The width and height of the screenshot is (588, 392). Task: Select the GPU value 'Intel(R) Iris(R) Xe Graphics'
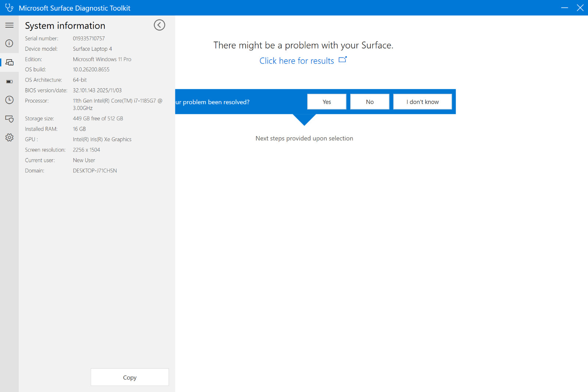tap(102, 139)
